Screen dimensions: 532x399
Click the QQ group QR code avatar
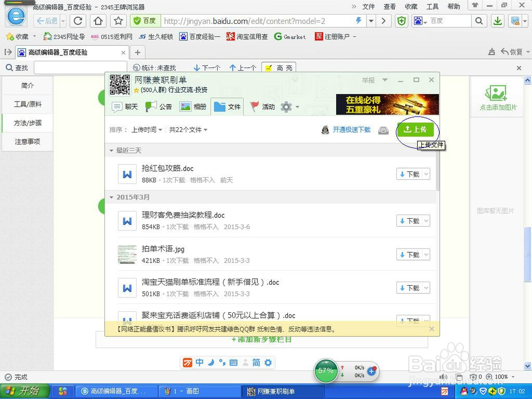120,85
